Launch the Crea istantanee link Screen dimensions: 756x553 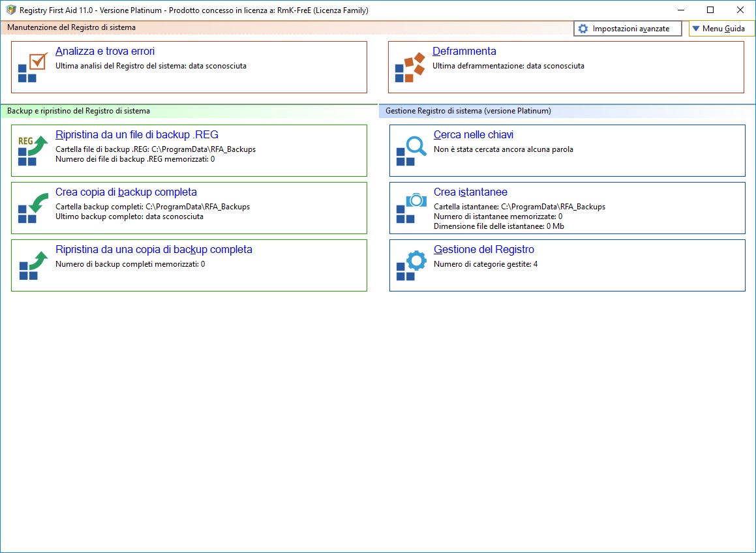click(x=470, y=192)
